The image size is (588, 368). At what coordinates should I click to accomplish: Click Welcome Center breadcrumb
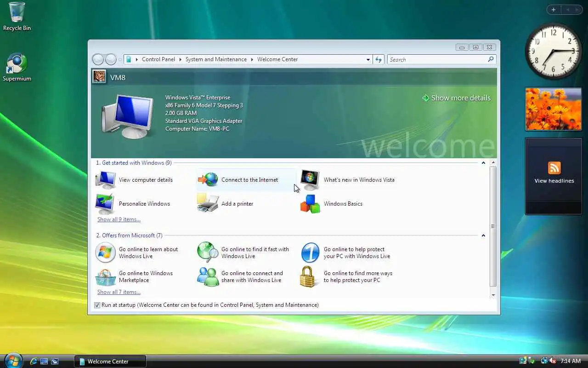pos(277,59)
